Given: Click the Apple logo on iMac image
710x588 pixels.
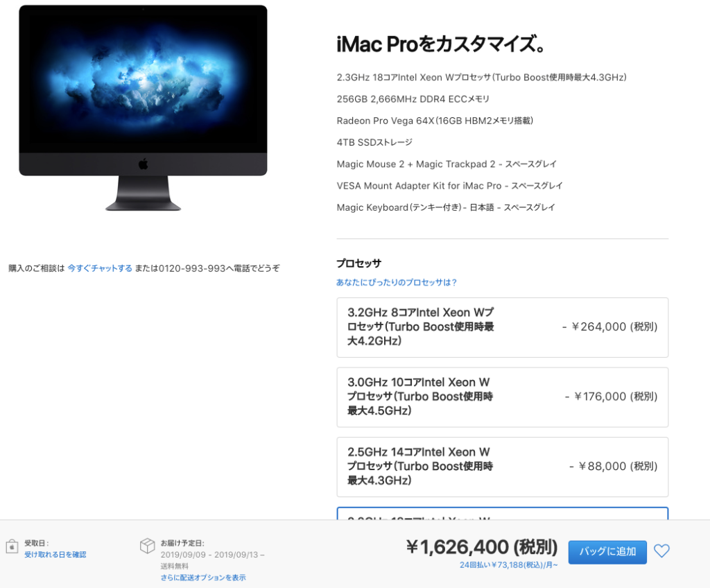Looking at the screenshot, I should (x=143, y=164).
